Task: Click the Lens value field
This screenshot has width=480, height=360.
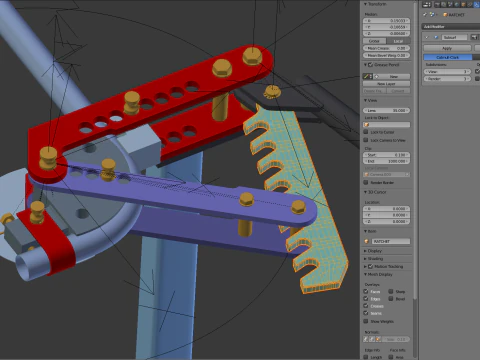Action: click(387, 110)
